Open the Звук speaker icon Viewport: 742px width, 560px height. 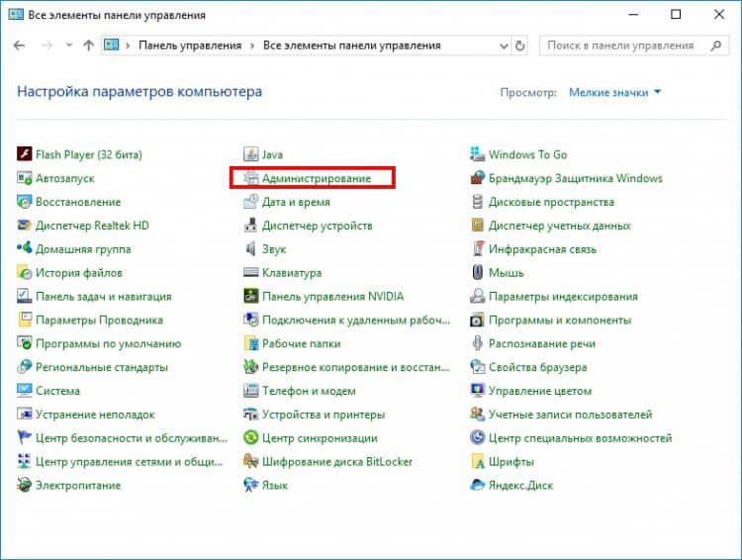coord(250,248)
